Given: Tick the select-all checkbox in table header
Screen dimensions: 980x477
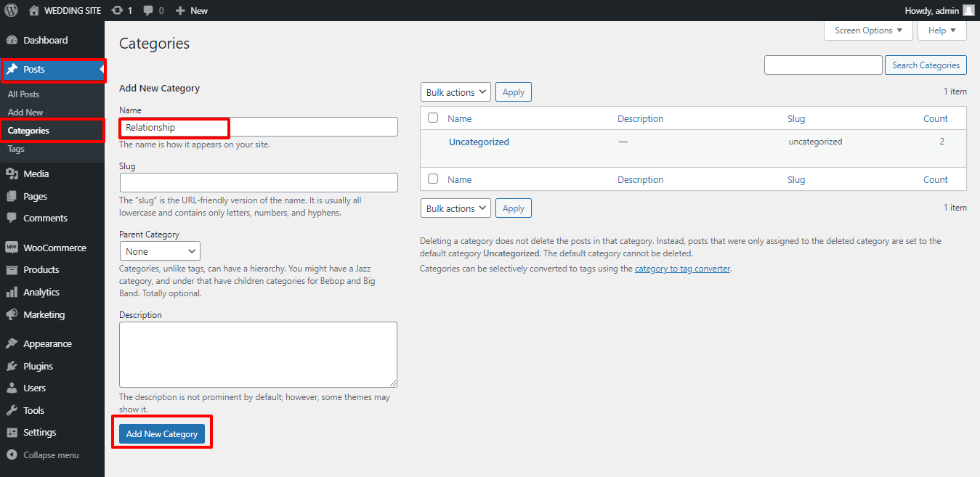Looking at the screenshot, I should click(433, 118).
